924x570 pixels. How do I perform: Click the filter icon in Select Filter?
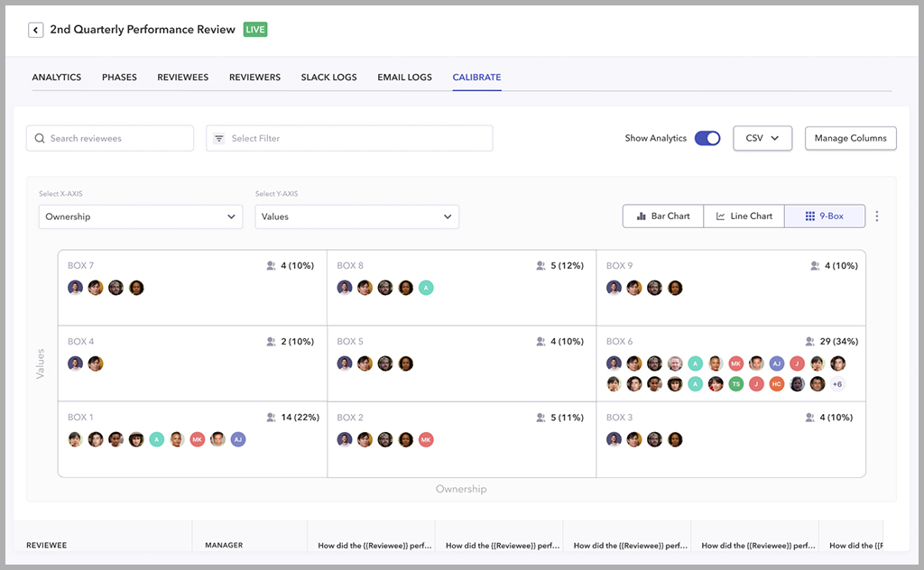tap(219, 139)
